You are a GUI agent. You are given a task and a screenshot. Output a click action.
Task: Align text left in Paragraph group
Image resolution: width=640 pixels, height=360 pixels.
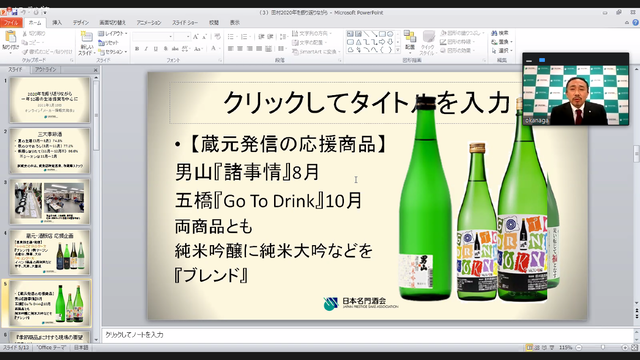231,49
